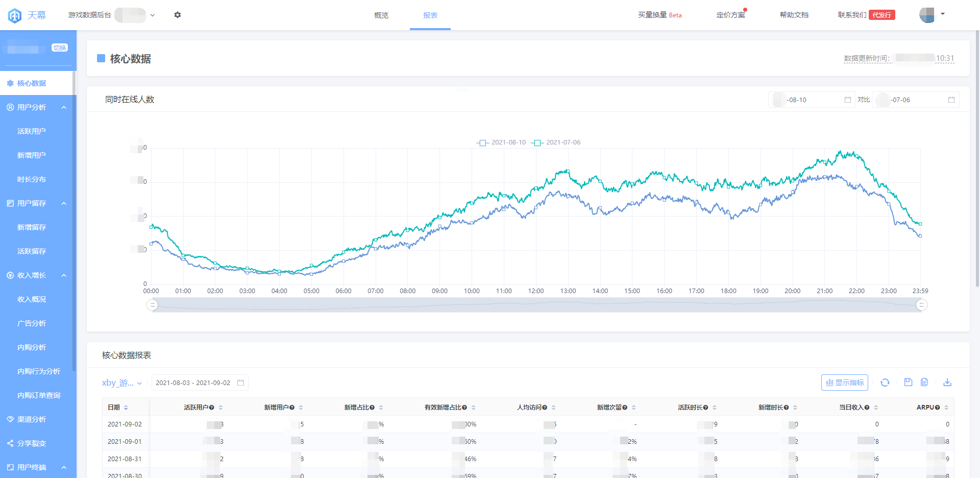Viewport: 980px width, 478px height.
Task: Open the comparison date picker showing -07-06
Action: pyautogui.click(x=916, y=100)
